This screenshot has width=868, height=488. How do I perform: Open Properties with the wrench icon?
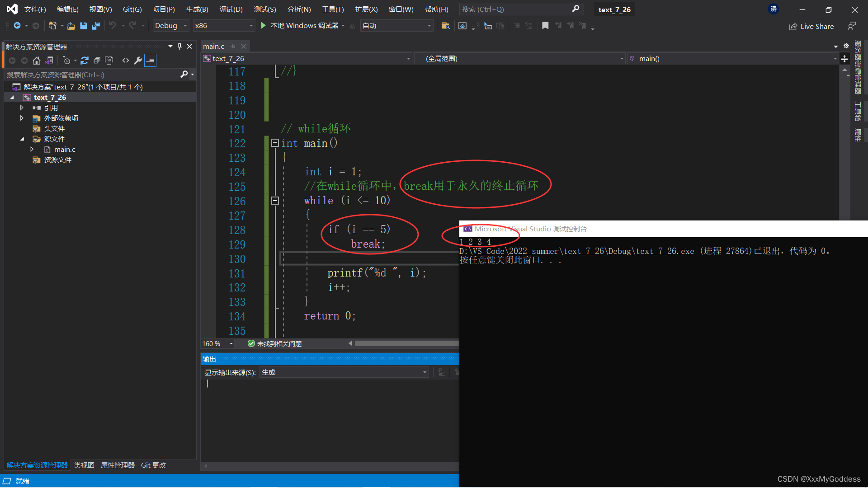pos(138,61)
